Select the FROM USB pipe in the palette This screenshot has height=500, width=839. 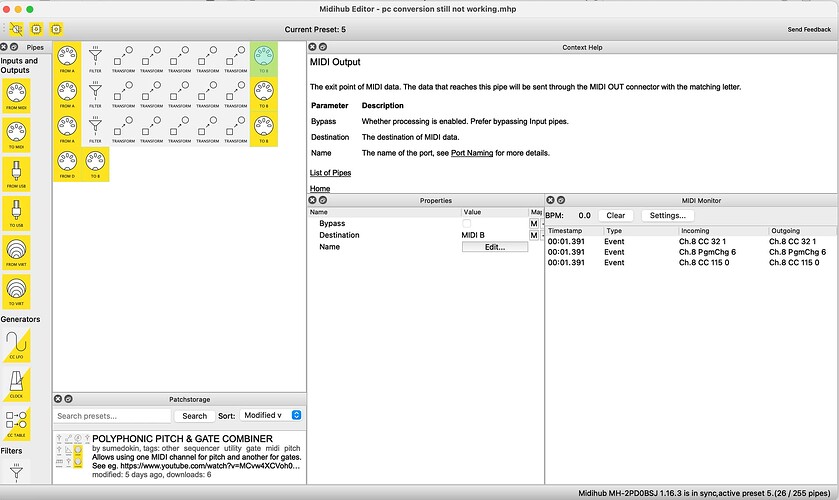tap(17, 172)
